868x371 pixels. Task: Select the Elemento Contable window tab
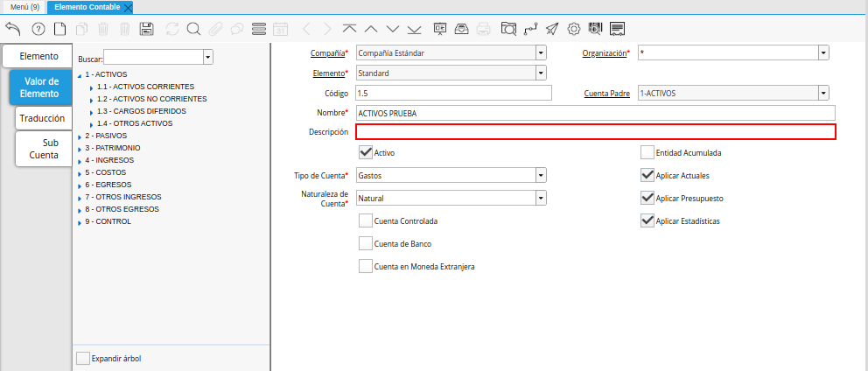coord(87,7)
